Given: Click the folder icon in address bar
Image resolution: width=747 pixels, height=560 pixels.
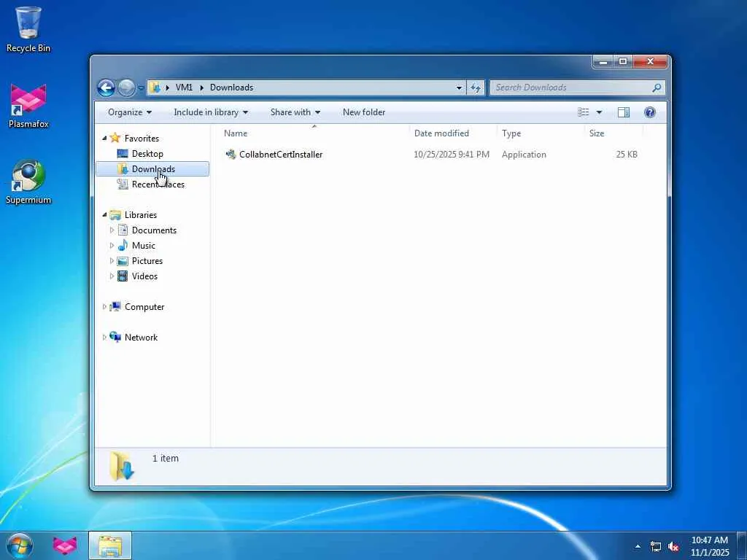Looking at the screenshot, I should pyautogui.click(x=155, y=87).
